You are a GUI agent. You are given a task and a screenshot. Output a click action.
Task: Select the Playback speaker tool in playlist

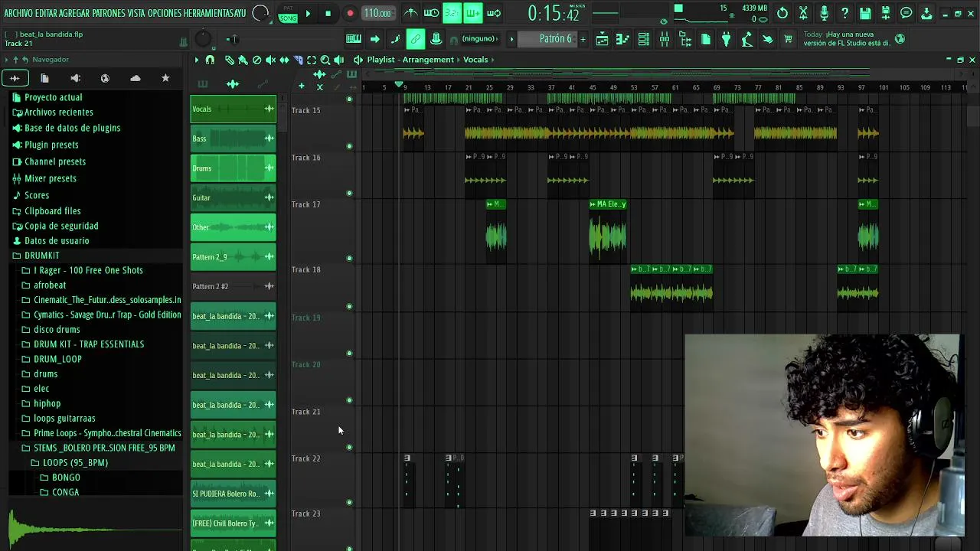coord(338,60)
